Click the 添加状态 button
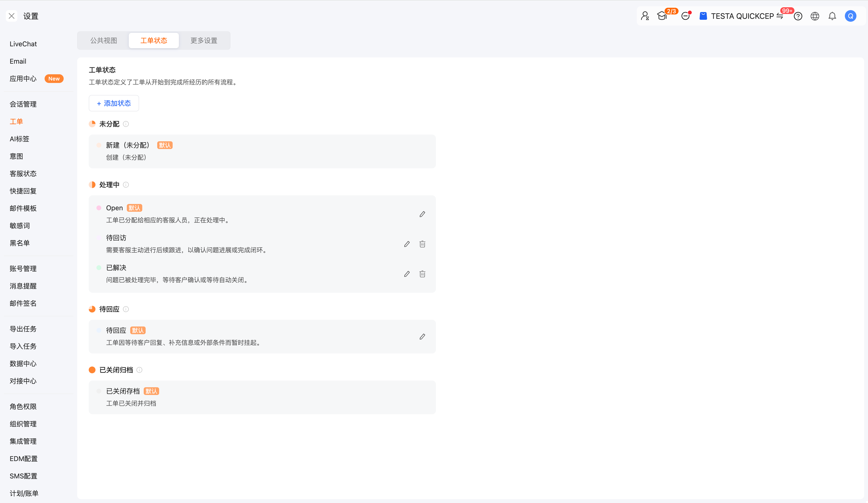Viewport: 868px width, 503px height. 114,103
